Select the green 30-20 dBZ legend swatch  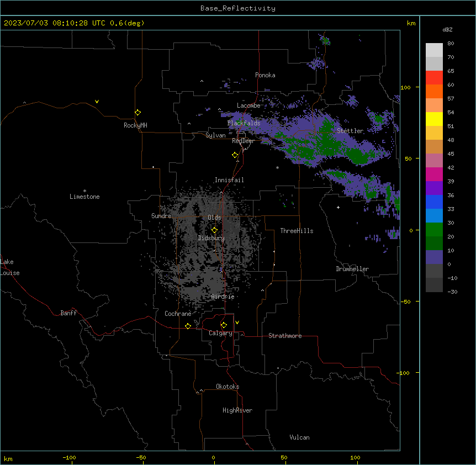[434, 230]
